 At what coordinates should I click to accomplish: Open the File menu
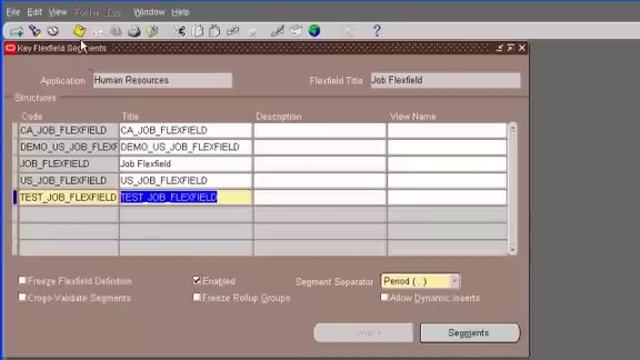click(x=13, y=12)
